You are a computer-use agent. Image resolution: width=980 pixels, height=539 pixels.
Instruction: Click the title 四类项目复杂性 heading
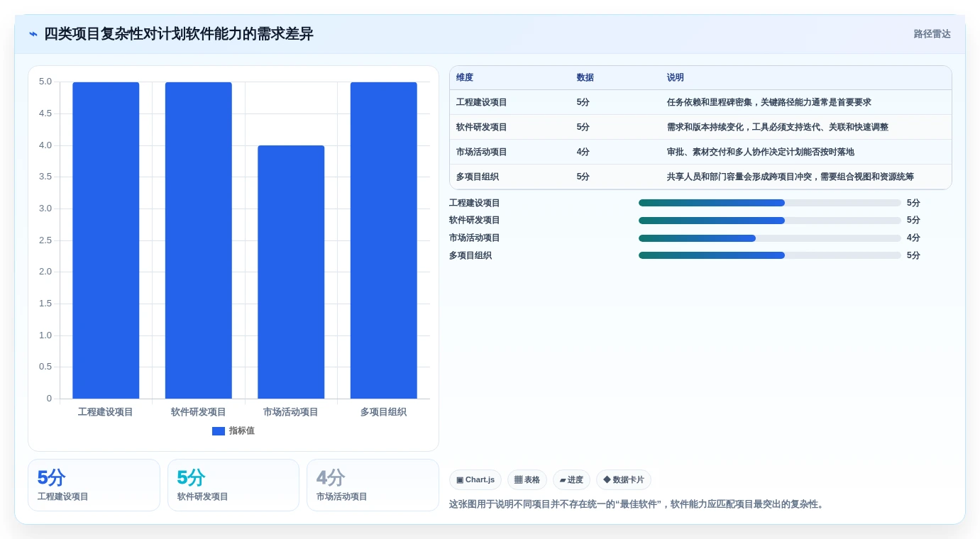coord(179,34)
